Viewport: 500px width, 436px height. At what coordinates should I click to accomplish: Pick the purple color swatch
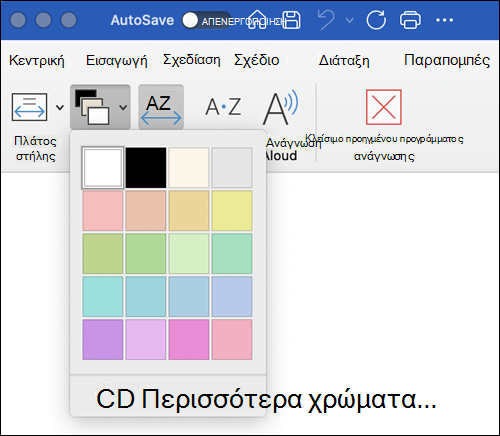coord(103,340)
